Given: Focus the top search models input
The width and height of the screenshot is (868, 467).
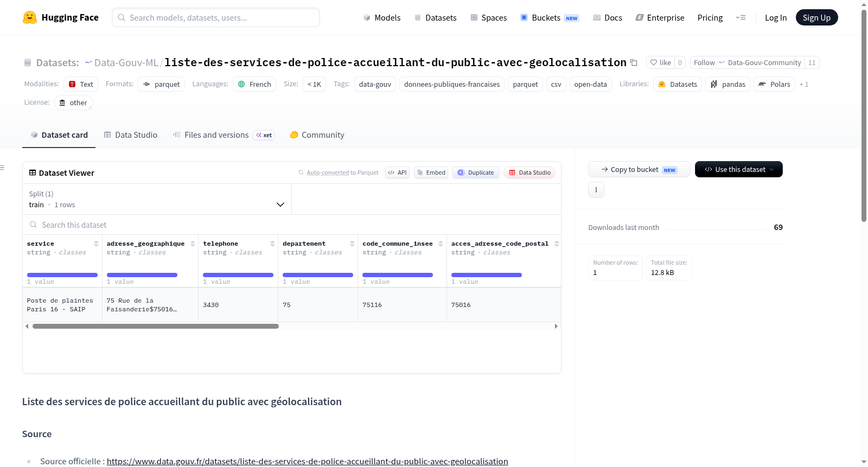Looking at the screenshot, I should [216, 17].
